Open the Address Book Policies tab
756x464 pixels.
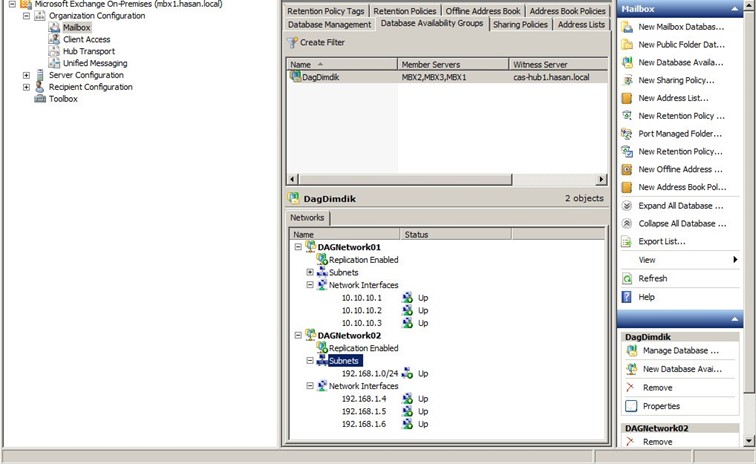567,11
